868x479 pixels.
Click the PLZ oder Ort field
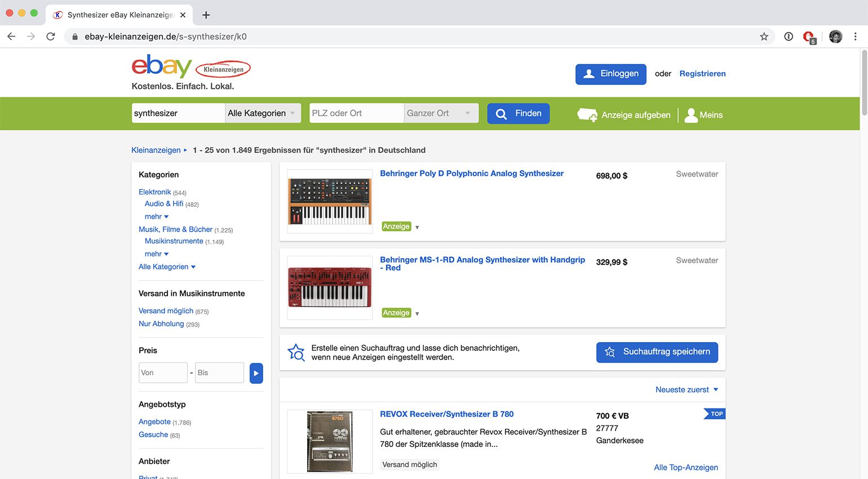(x=357, y=113)
